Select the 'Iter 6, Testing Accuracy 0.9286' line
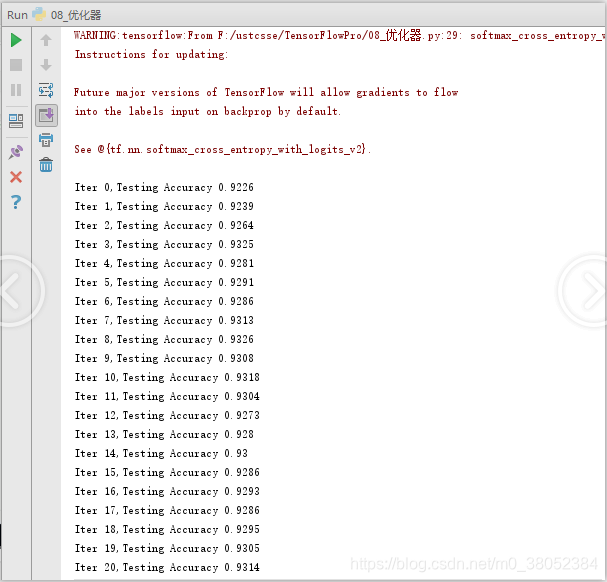The height and width of the screenshot is (582, 607). [164, 301]
